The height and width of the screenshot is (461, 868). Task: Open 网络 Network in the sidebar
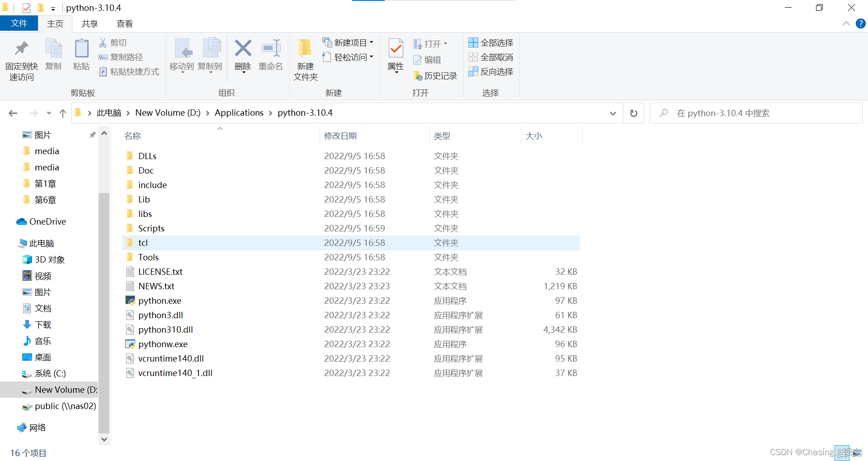point(32,428)
